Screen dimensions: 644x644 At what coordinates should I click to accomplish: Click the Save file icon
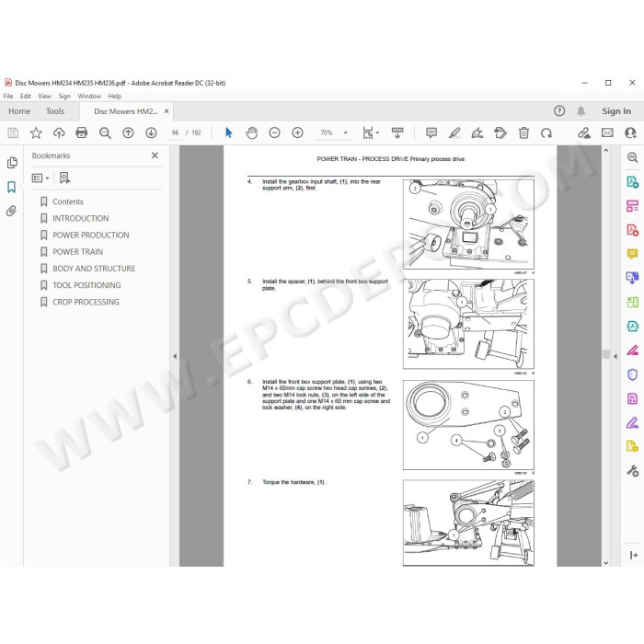click(13, 132)
